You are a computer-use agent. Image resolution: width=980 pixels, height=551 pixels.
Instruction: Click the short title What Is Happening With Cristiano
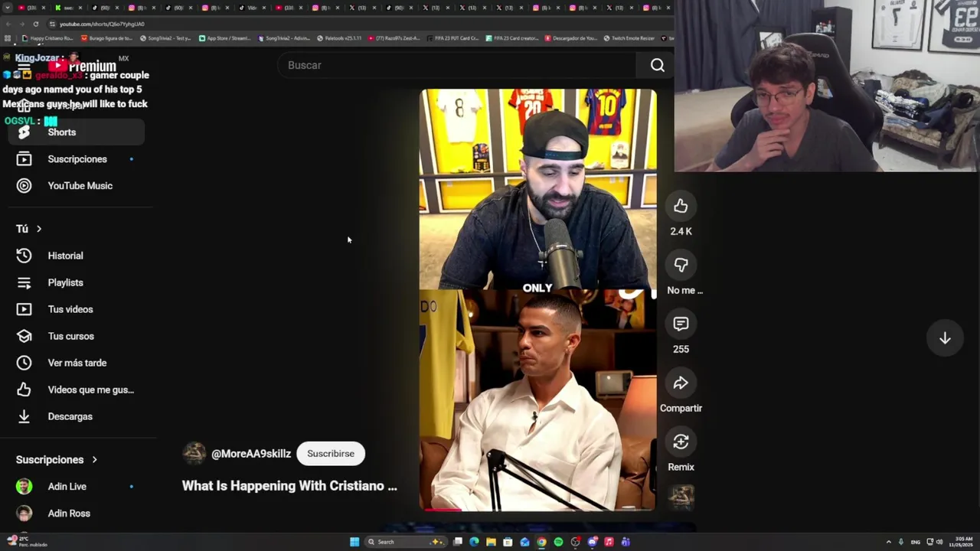click(289, 486)
